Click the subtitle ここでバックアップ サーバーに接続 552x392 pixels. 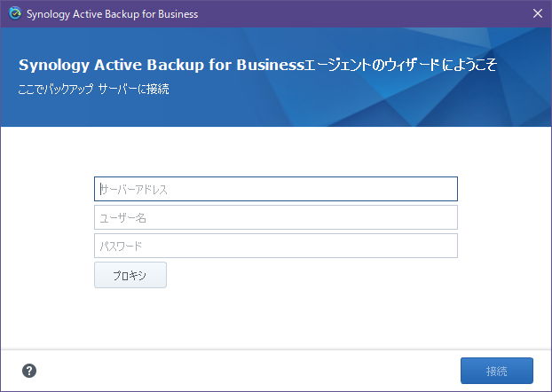pyautogui.click(x=94, y=89)
